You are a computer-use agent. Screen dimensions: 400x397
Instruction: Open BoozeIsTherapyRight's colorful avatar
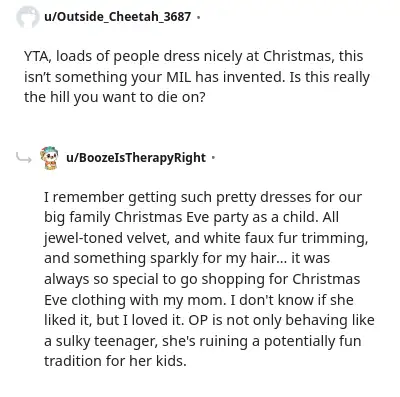point(49,158)
